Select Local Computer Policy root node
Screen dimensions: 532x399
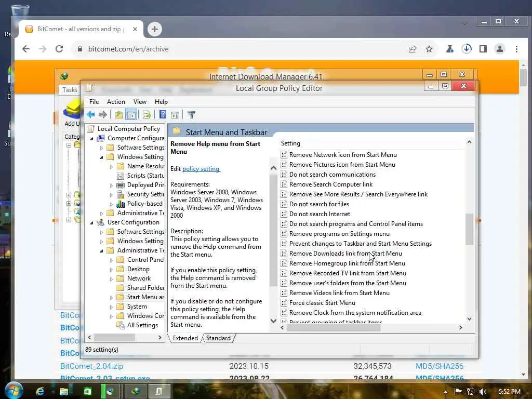129,129
